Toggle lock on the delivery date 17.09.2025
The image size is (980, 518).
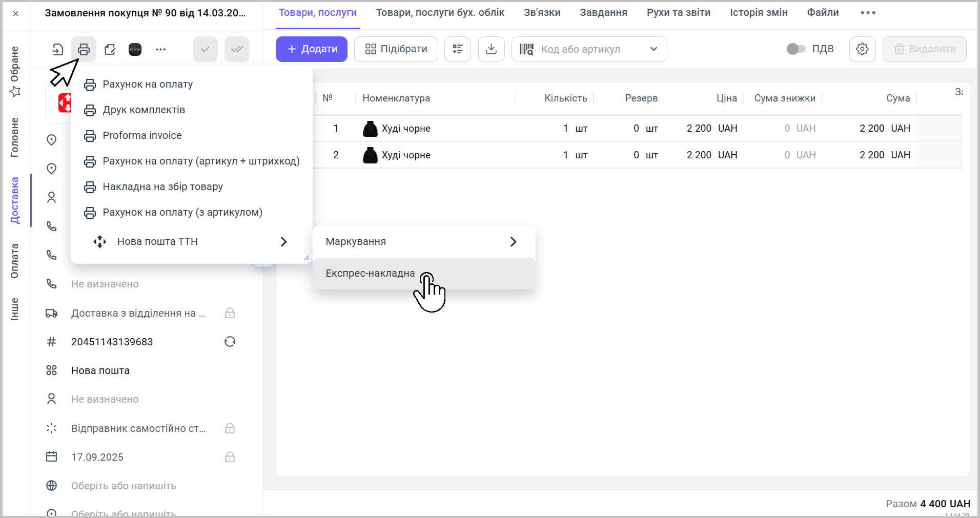[230, 457]
